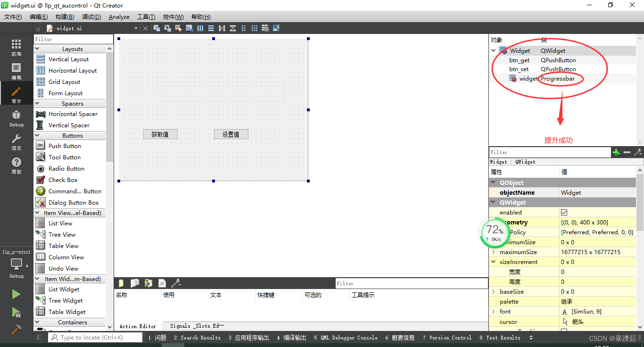Expand the maximumSize property
This screenshot has height=347, width=644.
point(494,252)
